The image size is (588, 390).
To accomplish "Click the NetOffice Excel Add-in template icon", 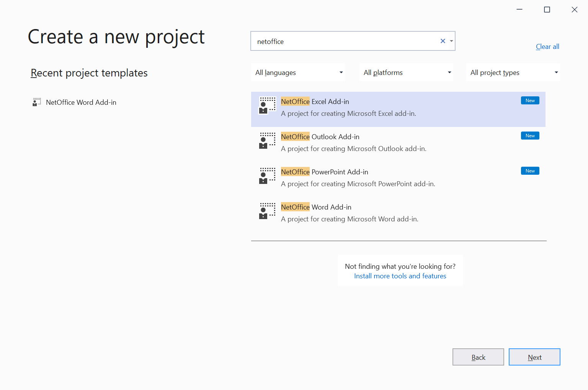I will 267,106.
